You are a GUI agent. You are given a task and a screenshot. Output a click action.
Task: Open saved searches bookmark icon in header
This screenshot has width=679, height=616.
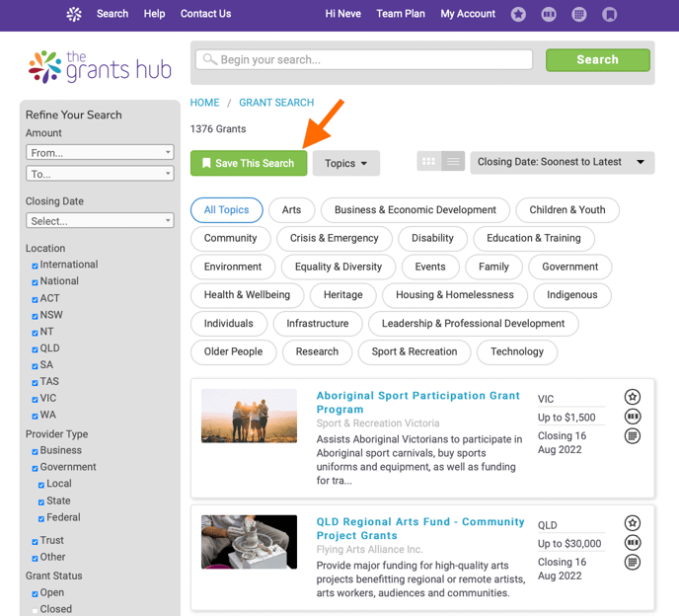610,14
